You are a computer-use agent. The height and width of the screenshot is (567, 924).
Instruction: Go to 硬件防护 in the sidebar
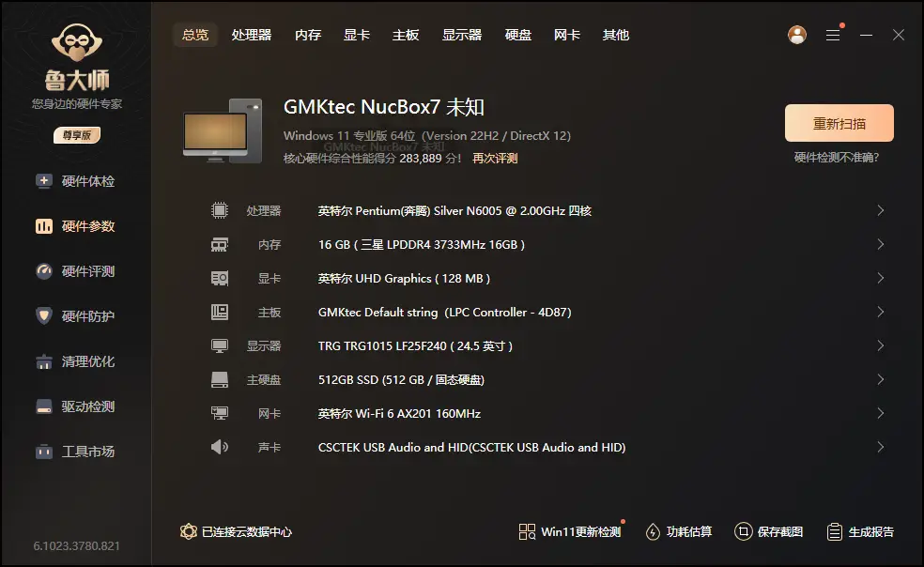pyautogui.click(x=75, y=316)
